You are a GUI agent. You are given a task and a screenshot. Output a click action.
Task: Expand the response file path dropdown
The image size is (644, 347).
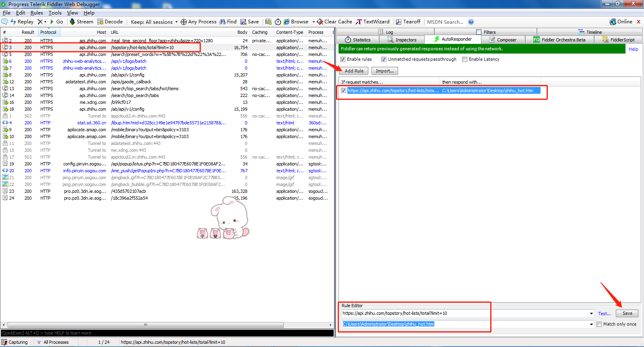tap(591, 324)
